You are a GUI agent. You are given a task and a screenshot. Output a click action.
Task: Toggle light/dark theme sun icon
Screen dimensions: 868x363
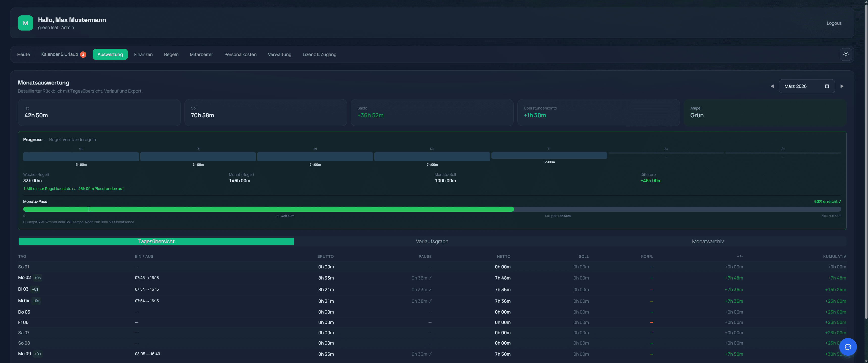point(846,54)
